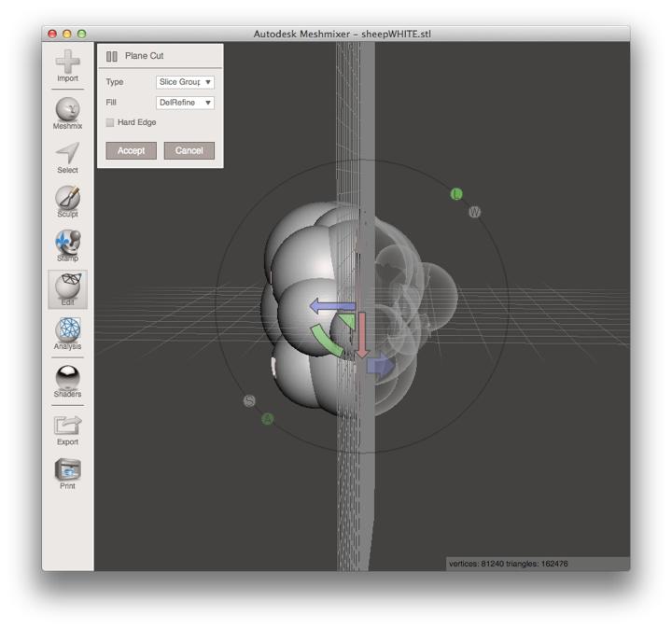Toggle the gray W marker on the rotation ring
672x629 pixels.
(474, 212)
